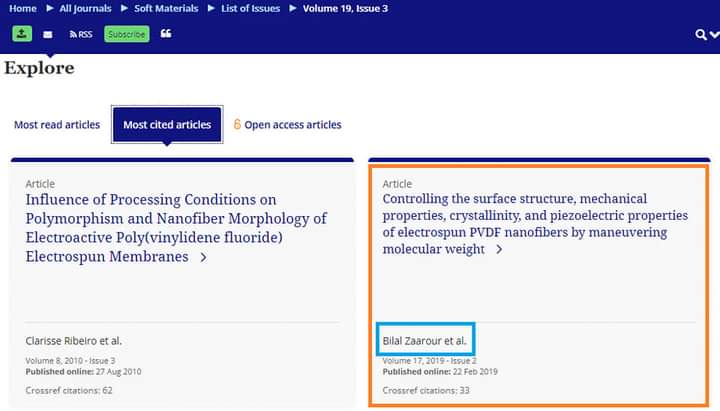720x411 pixels.
Task: Click the green Subscribe button
Action: click(127, 34)
